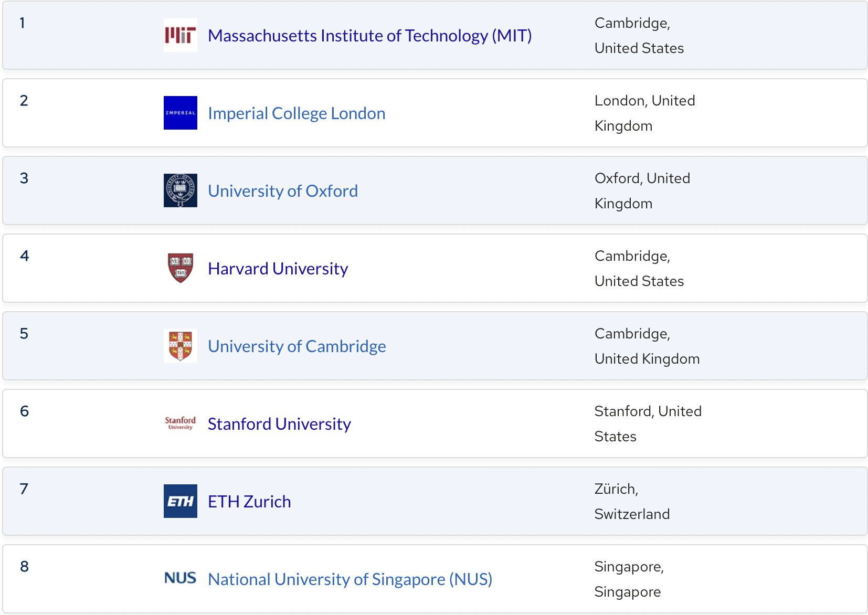Click rank number 1 in first row
The width and height of the screenshot is (868, 615).
click(x=23, y=23)
